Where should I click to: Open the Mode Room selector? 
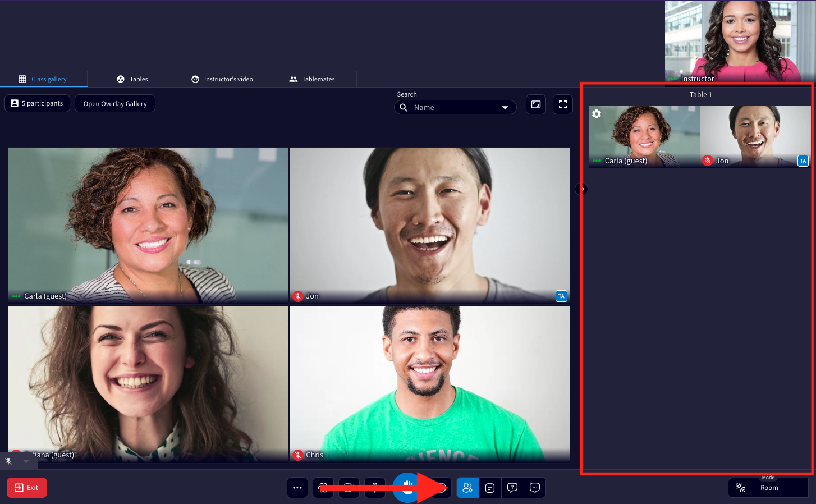768,488
